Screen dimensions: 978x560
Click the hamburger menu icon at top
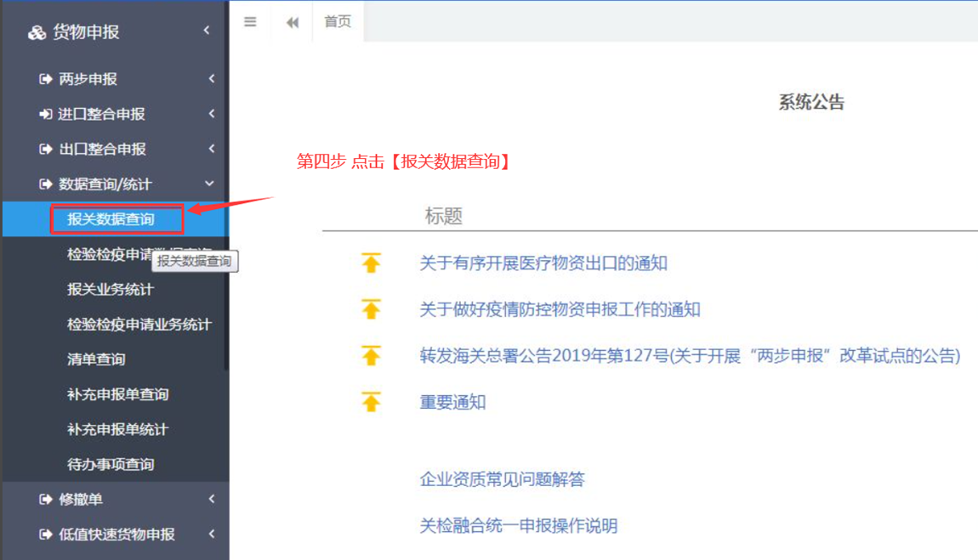pos(249,22)
